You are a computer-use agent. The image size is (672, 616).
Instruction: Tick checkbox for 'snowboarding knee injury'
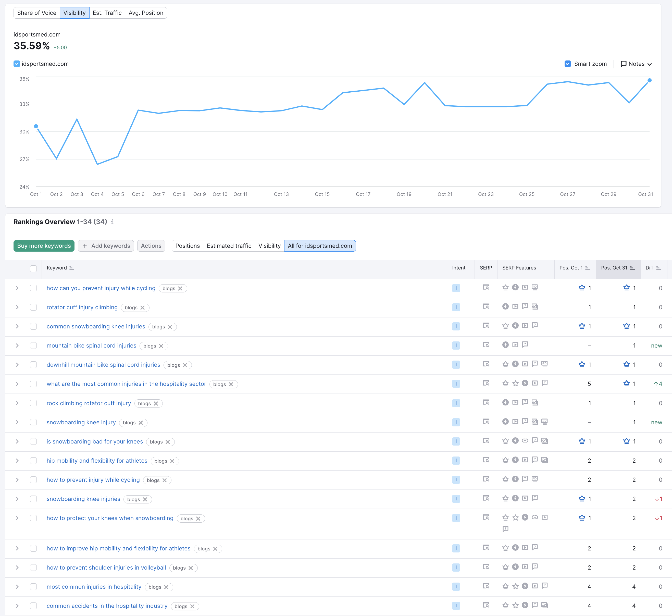pos(33,422)
